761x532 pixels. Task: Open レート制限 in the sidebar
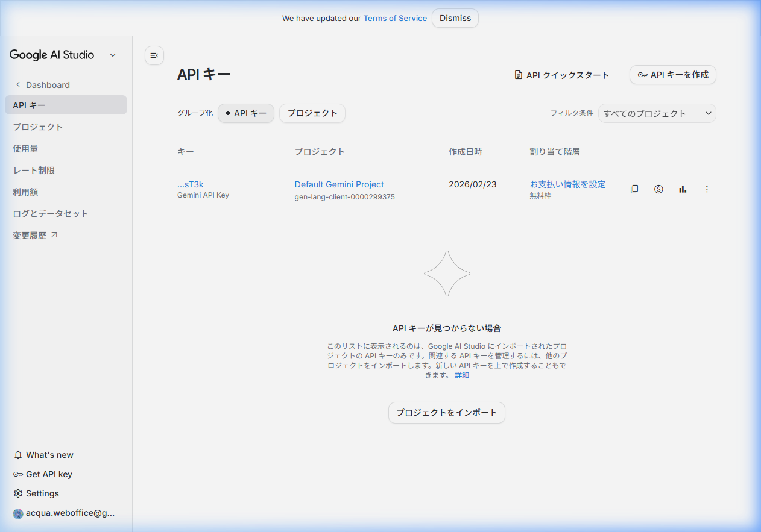[66, 170]
